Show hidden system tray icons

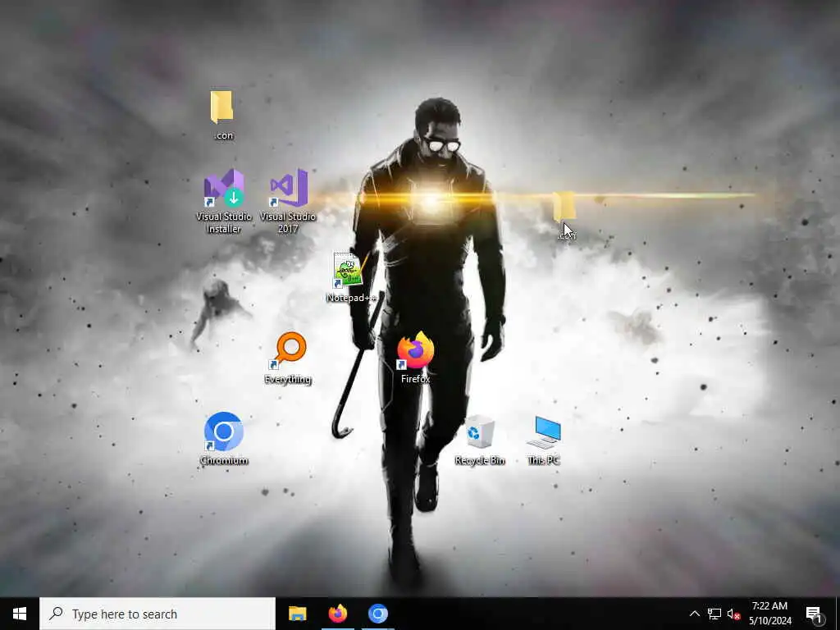coord(694,614)
